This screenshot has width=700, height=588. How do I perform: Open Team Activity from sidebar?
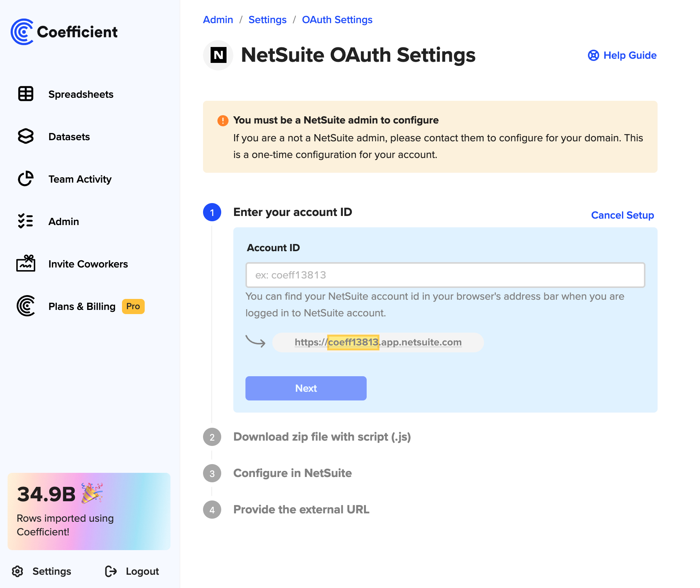[x=80, y=179]
